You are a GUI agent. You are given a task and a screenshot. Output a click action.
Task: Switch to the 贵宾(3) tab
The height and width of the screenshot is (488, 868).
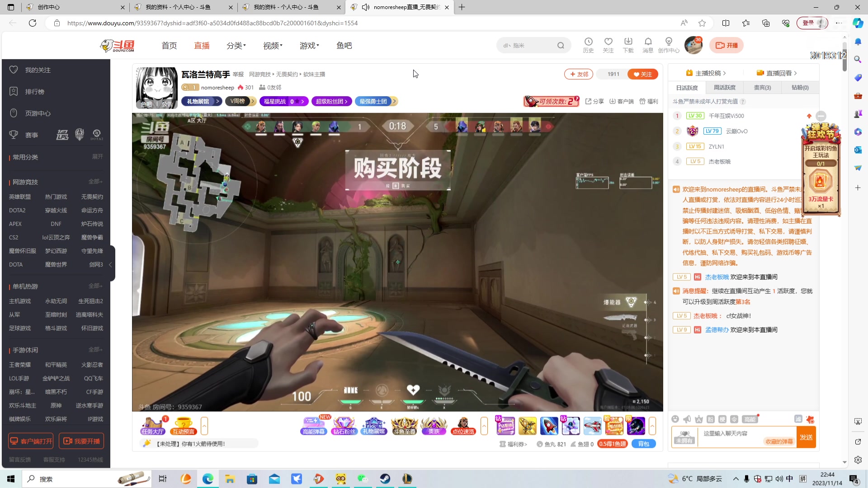(762, 88)
